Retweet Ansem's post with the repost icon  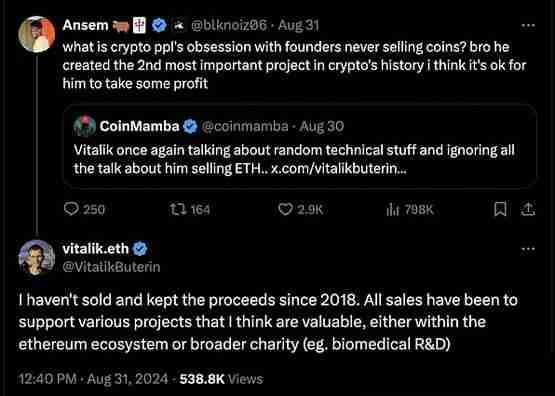click(x=176, y=210)
